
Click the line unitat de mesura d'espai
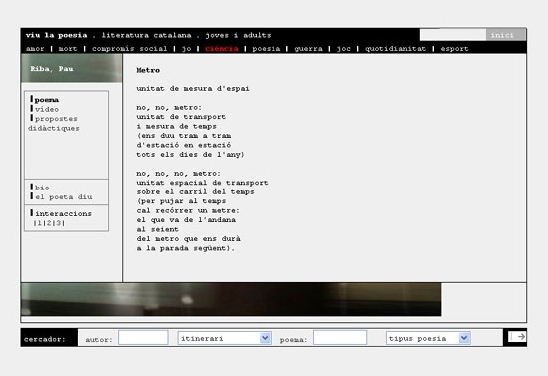[x=193, y=89]
